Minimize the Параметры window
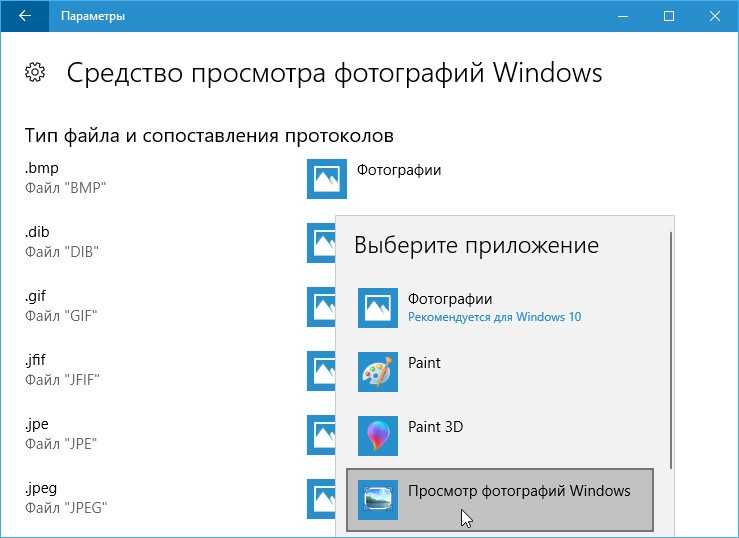739x538 pixels. coord(623,16)
